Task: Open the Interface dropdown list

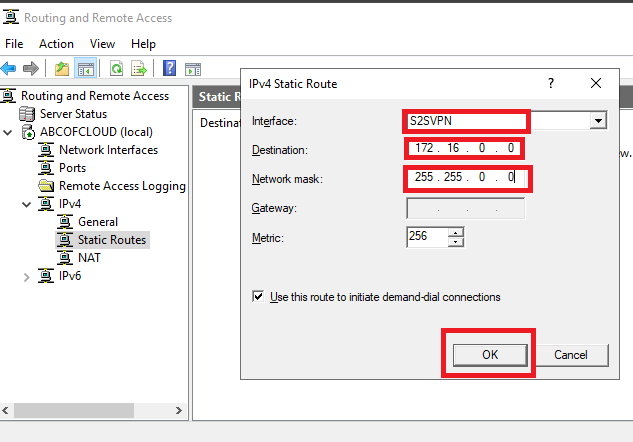Action: tap(598, 121)
